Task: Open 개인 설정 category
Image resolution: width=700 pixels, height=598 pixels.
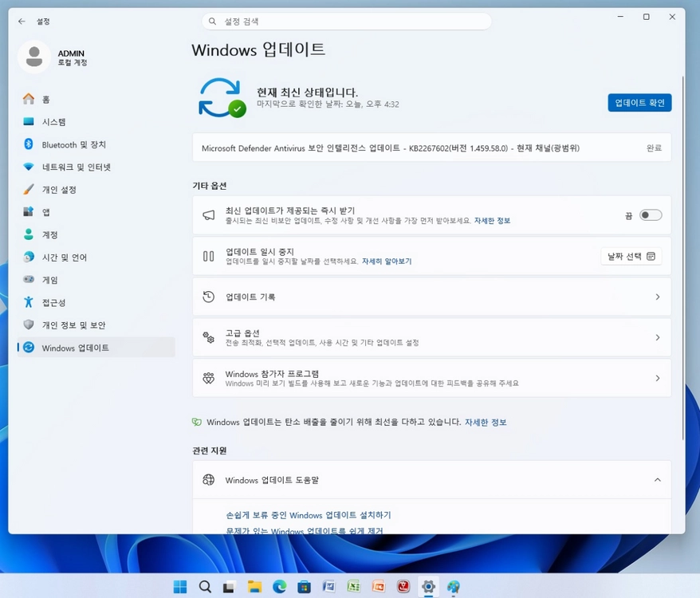Action: [96, 189]
